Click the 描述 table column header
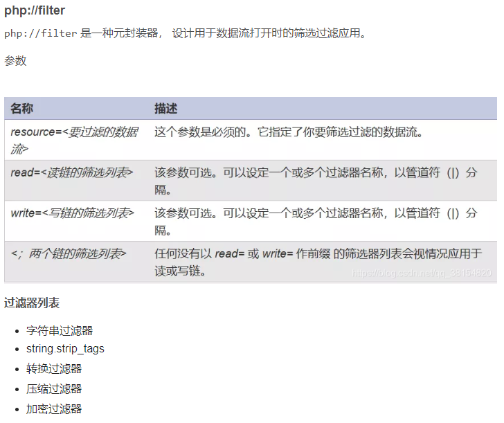 click(166, 109)
